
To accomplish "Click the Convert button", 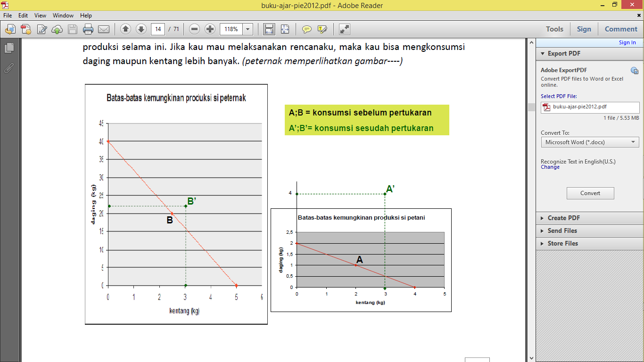I will tap(590, 193).
